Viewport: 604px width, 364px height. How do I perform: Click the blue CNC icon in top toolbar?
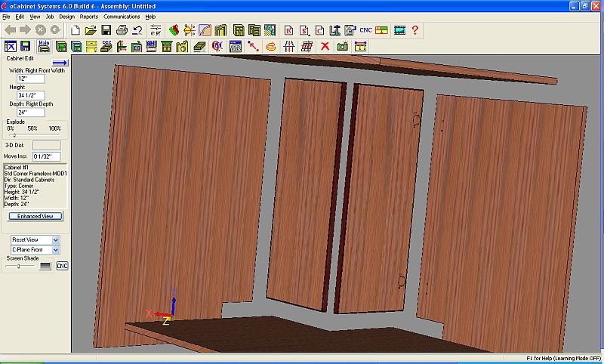point(365,30)
